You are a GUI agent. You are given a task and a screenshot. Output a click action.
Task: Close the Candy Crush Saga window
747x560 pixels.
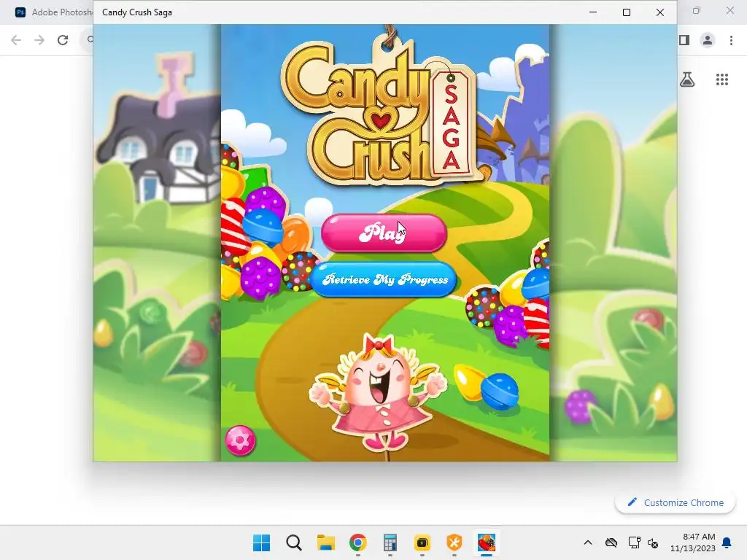(x=659, y=12)
